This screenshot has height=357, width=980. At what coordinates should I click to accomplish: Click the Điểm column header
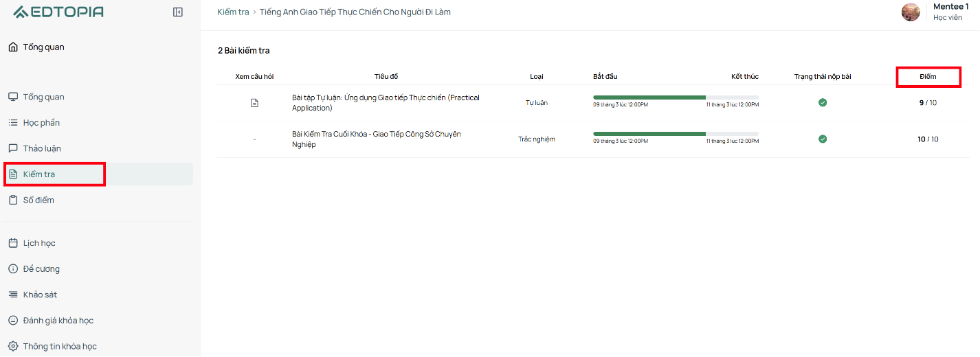point(928,76)
